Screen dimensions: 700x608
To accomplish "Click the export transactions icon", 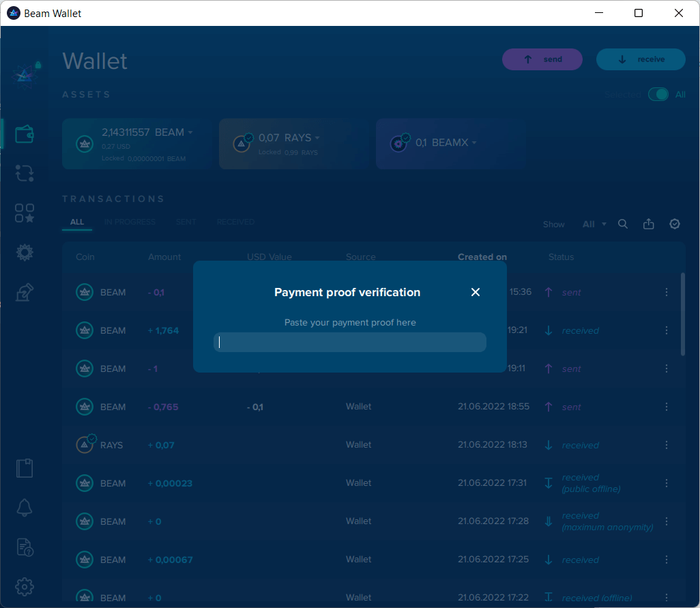I will (649, 224).
